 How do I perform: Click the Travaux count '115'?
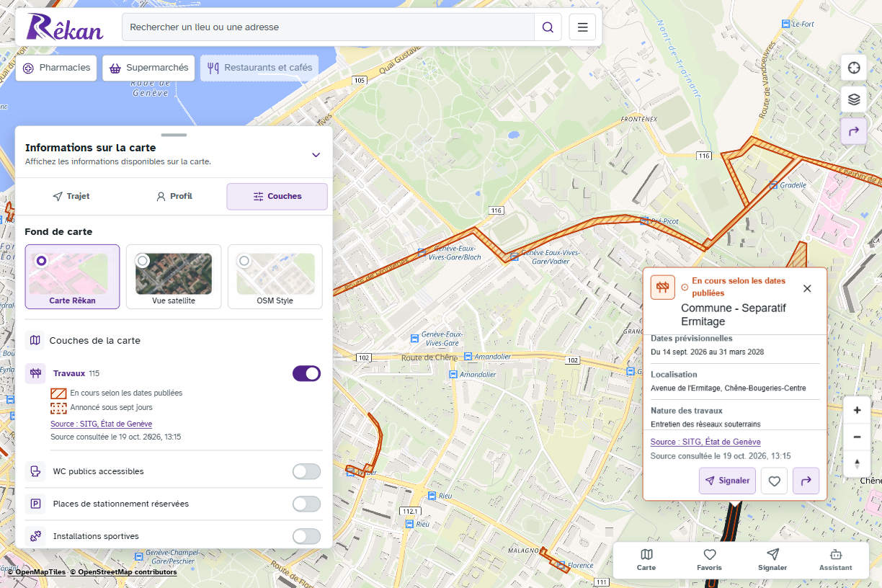pos(94,373)
